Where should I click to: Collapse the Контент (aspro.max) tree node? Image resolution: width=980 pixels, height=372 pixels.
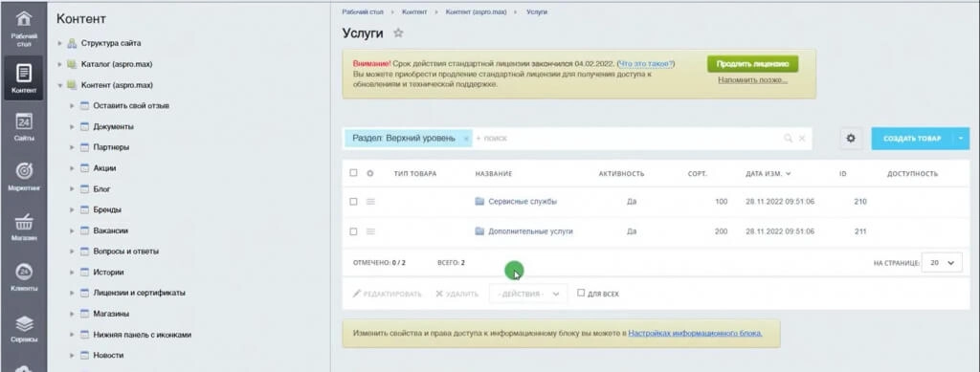point(60,85)
